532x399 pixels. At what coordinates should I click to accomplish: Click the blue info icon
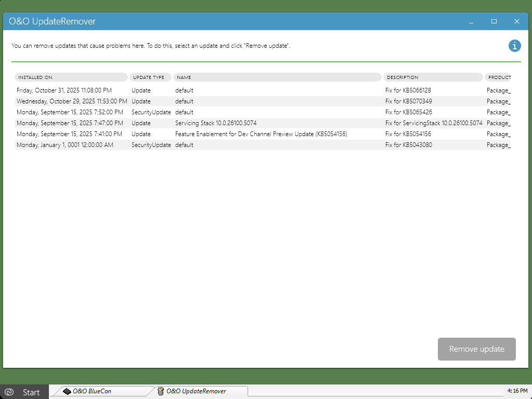(514, 46)
